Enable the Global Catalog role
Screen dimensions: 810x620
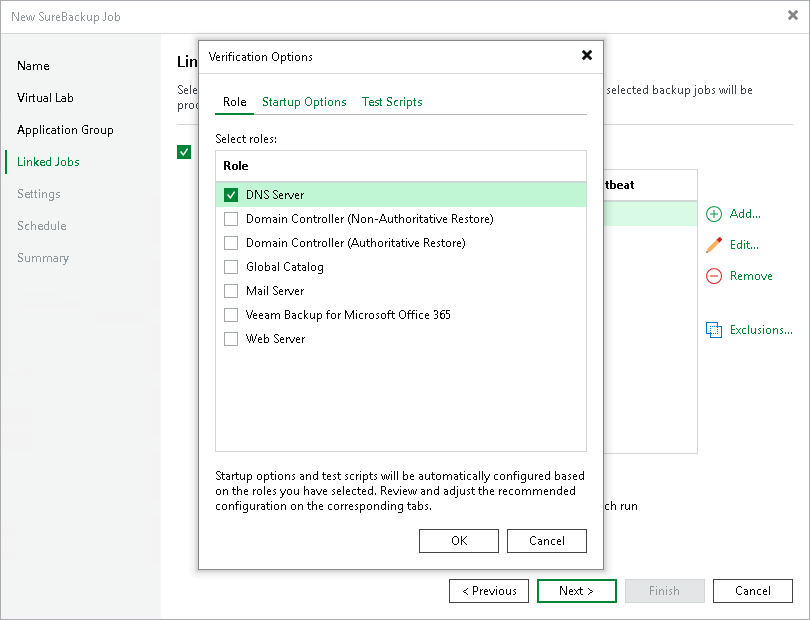(x=231, y=267)
